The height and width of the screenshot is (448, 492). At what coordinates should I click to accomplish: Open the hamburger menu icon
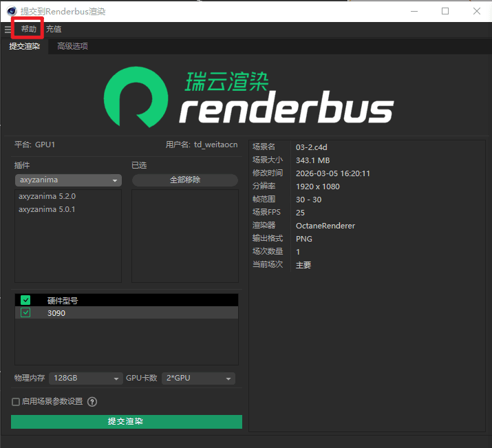8,30
